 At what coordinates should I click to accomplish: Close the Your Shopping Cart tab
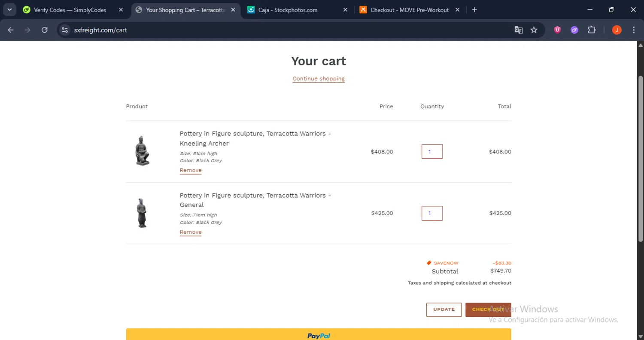coord(233,10)
